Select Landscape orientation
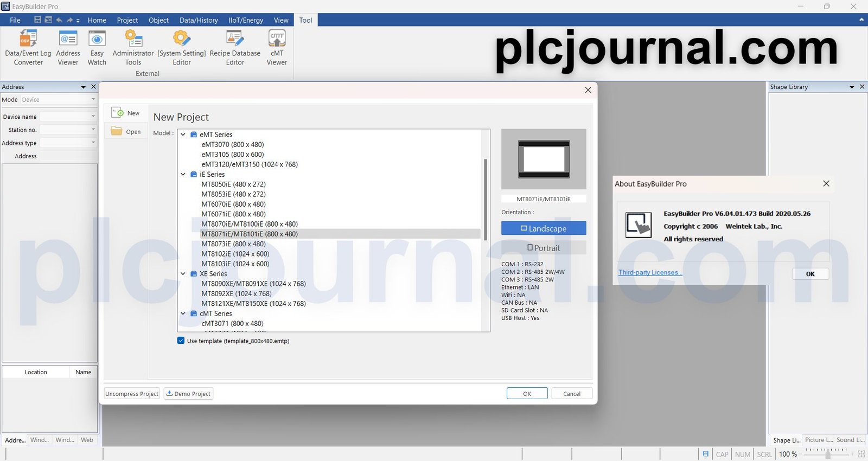This screenshot has width=868, height=461. (x=544, y=228)
